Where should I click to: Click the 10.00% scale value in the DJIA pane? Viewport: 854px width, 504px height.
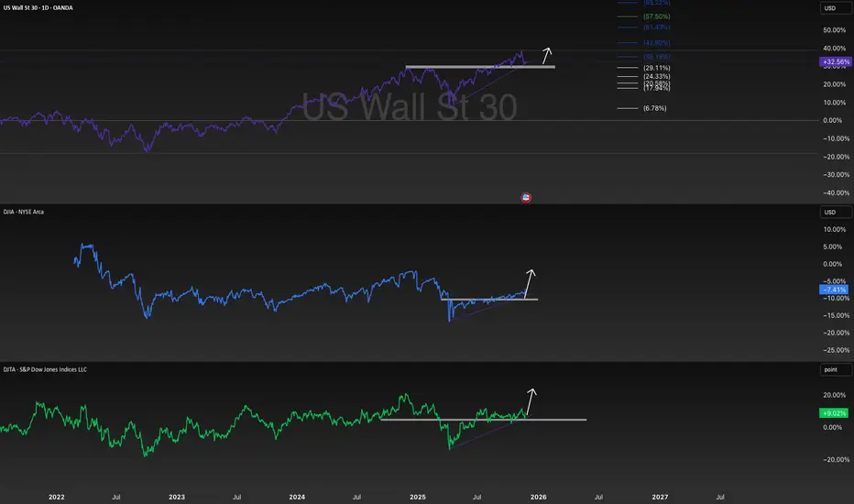click(x=835, y=229)
